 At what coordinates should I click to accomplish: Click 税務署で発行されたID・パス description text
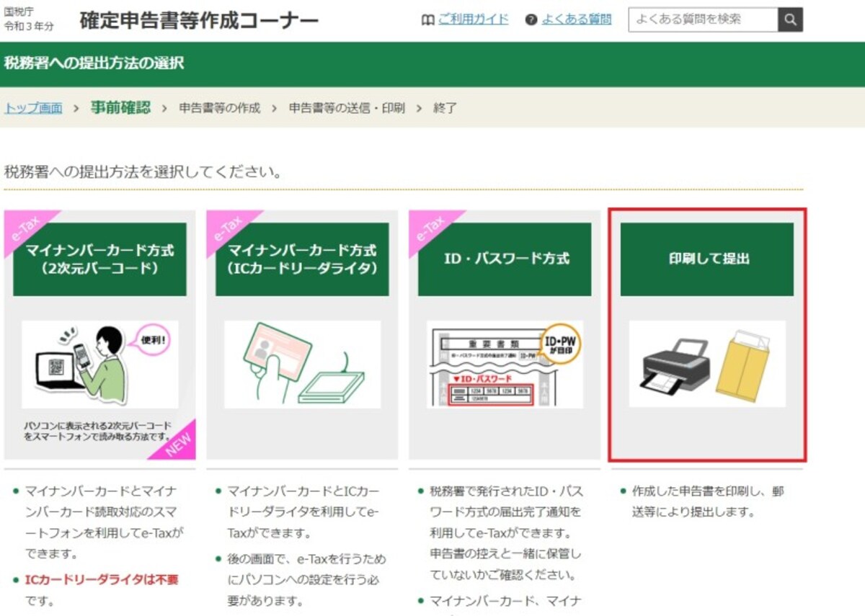point(505,534)
